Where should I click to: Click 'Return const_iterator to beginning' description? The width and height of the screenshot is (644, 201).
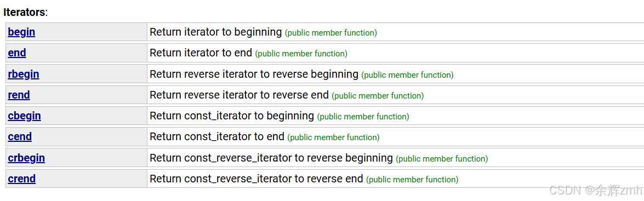pyautogui.click(x=232, y=116)
